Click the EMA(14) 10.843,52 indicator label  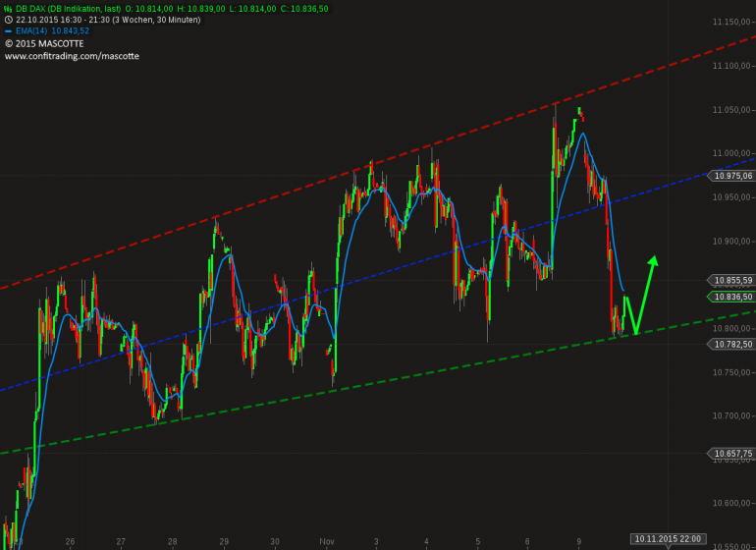52,30
